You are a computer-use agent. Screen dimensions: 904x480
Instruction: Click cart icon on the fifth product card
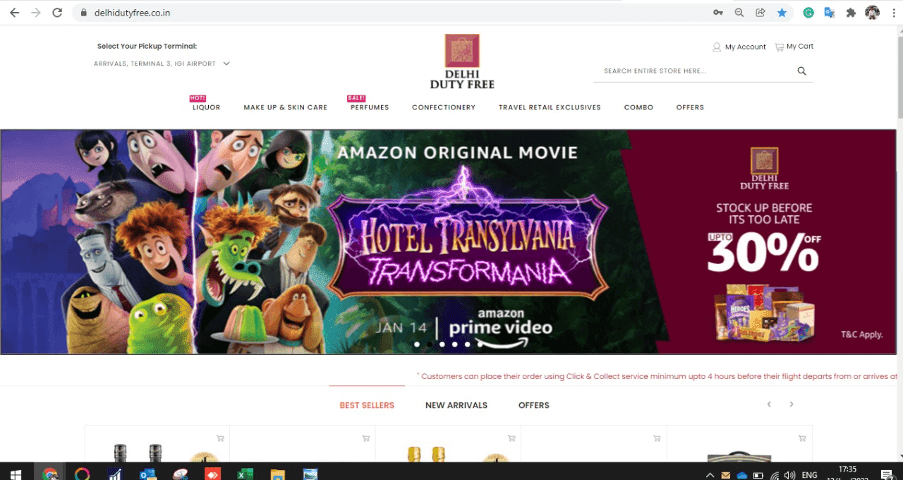801,438
